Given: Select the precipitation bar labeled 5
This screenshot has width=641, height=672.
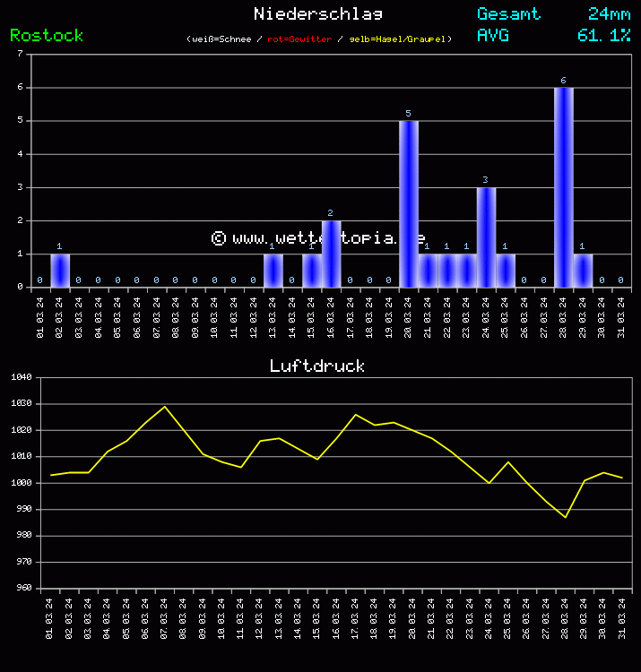Looking at the screenshot, I should point(408,204).
